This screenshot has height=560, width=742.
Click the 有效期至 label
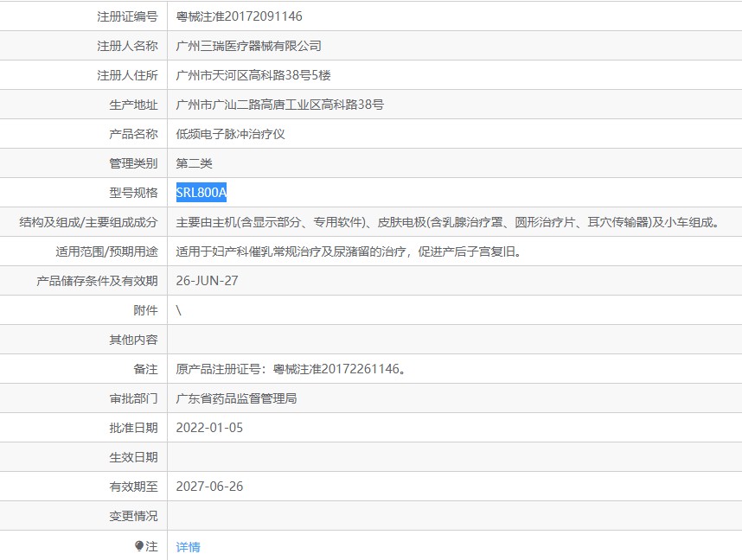tap(133, 487)
